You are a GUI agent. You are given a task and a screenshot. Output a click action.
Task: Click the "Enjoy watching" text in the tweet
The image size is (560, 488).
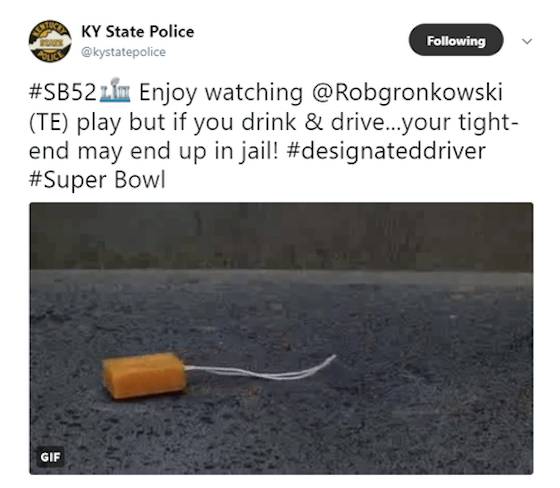tap(221, 93)
